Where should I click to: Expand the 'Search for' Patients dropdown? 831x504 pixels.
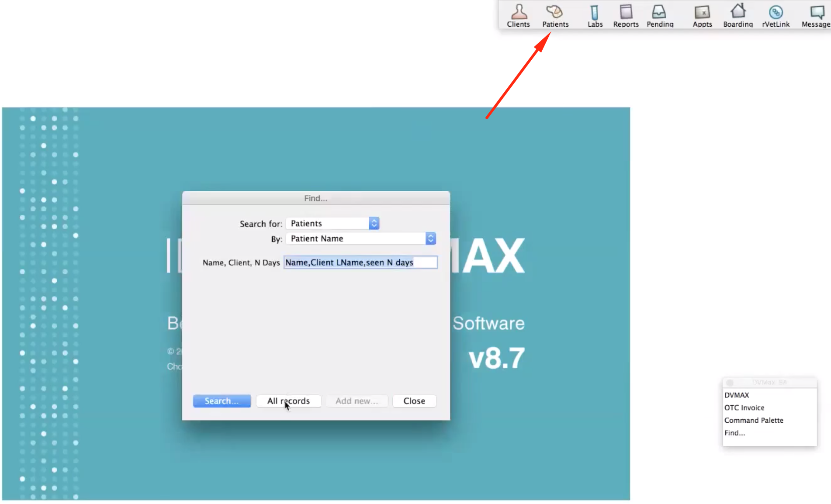332,224
